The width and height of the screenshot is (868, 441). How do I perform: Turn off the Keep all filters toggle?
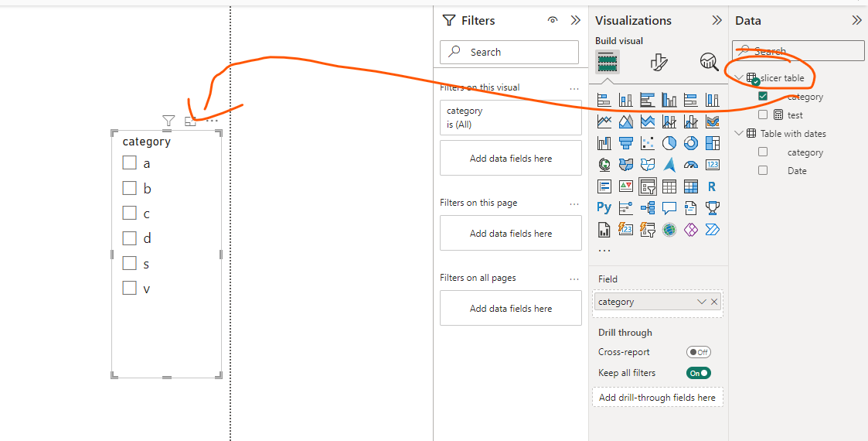[x=699, y=373]
